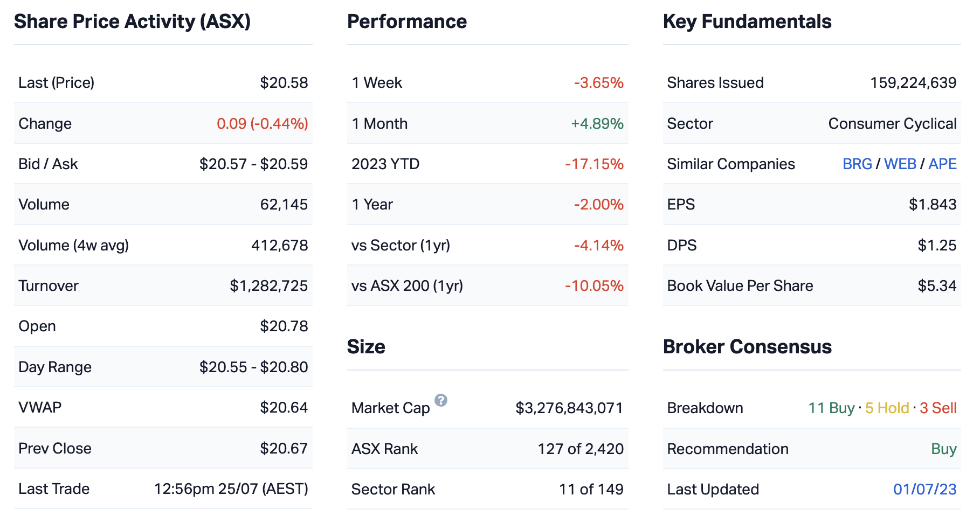
Task: Open the WEB similar company link
Action: point(900,164)
